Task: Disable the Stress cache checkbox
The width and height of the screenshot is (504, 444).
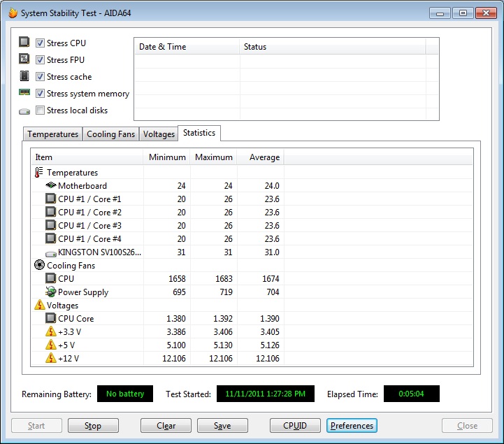Action: click(40, 76)
